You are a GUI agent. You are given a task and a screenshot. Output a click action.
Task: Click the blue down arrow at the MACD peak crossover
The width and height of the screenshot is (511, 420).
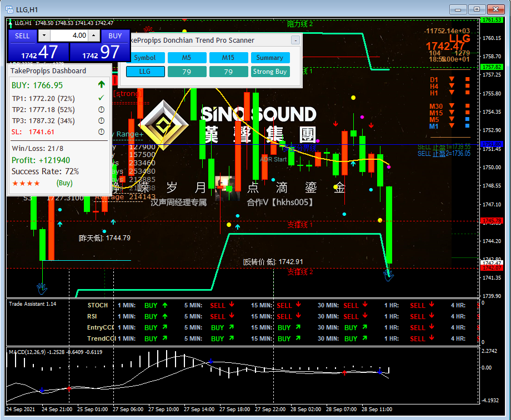pyautogui.click(x=211, y=361)
